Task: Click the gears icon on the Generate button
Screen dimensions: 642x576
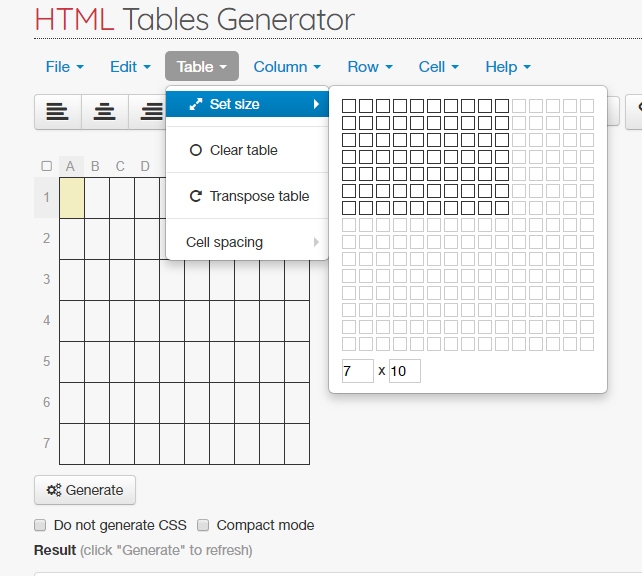Action: point(54,490)
